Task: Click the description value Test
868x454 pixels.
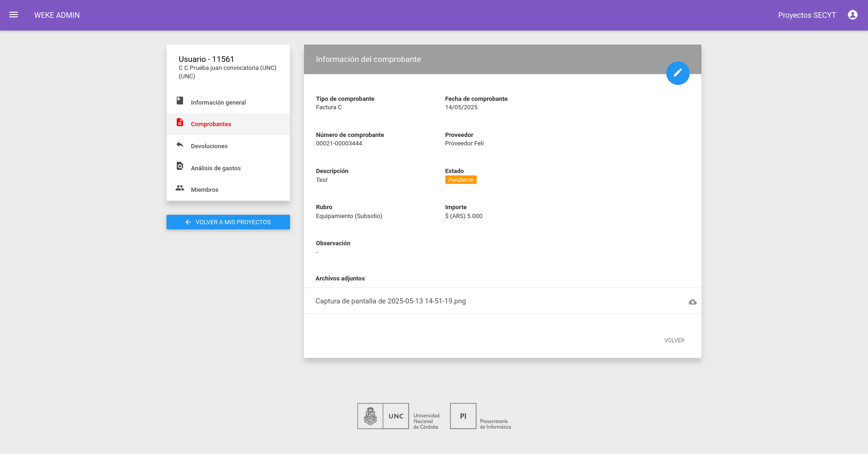Action: tap(322, 180)
